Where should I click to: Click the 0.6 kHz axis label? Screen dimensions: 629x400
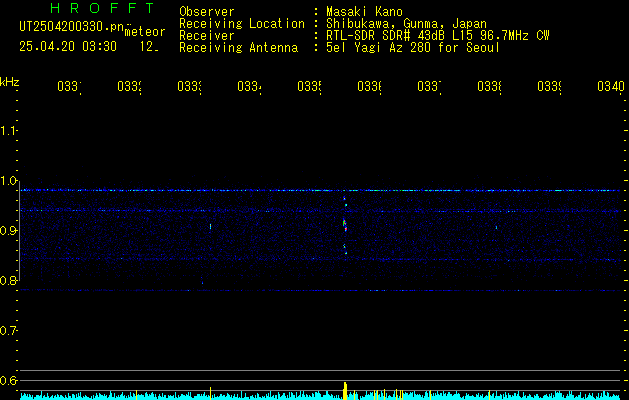point(8,380)
